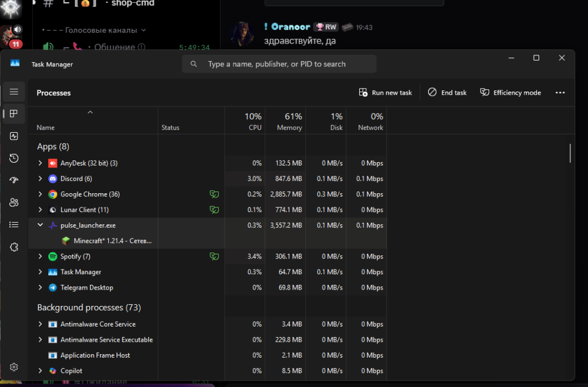588x387 pixels.
Task: Expand the Discord process group
Action: click(40, 179)
